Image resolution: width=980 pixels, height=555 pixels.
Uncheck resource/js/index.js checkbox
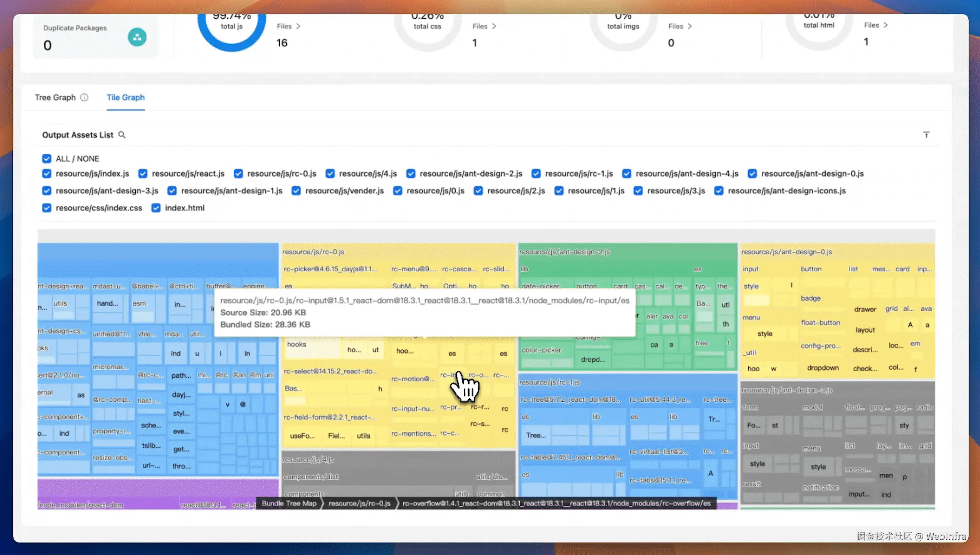pyautogui.click(x=46, y=174)
